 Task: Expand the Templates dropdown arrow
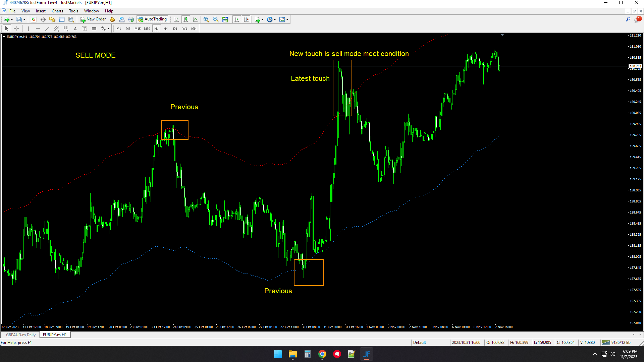point(287,19)
